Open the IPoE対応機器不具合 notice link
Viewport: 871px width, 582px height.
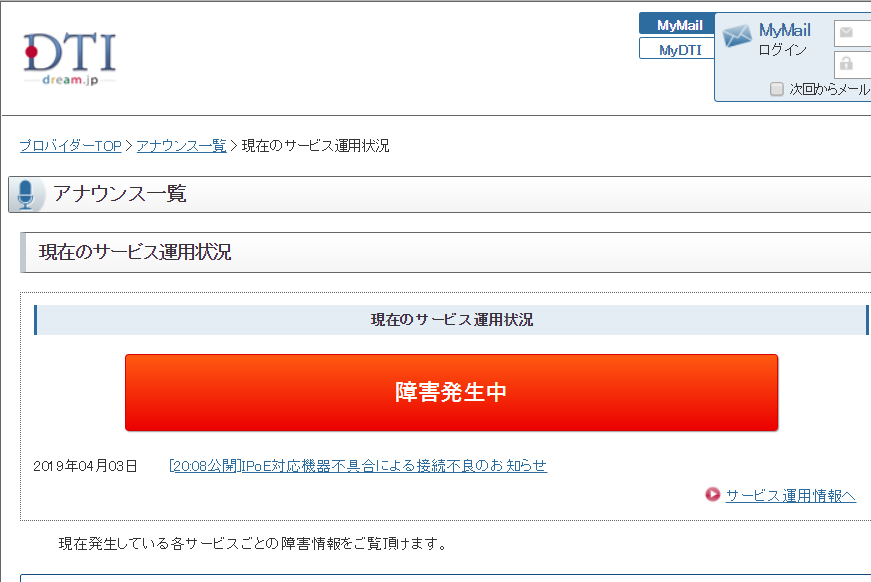(x=358, y=465)
